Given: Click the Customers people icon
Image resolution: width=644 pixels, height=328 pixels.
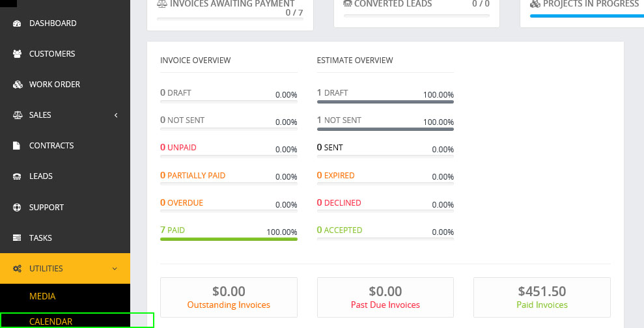Looking at the screenshot, I should [x=18, y=54].
